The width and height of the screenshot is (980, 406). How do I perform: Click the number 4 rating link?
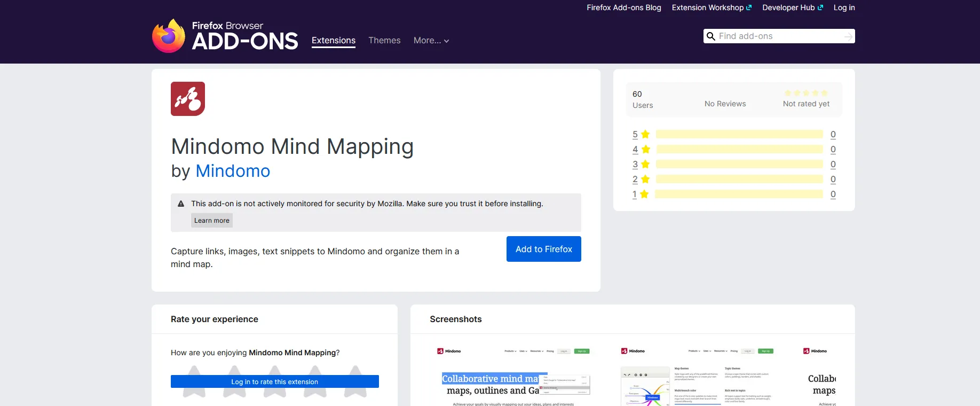635,149
